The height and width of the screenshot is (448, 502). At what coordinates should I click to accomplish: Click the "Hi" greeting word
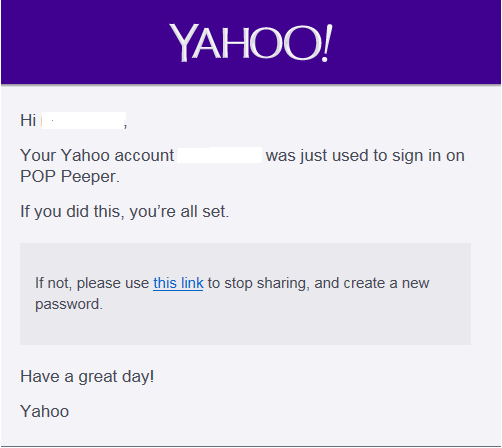[x=28, y=120]
